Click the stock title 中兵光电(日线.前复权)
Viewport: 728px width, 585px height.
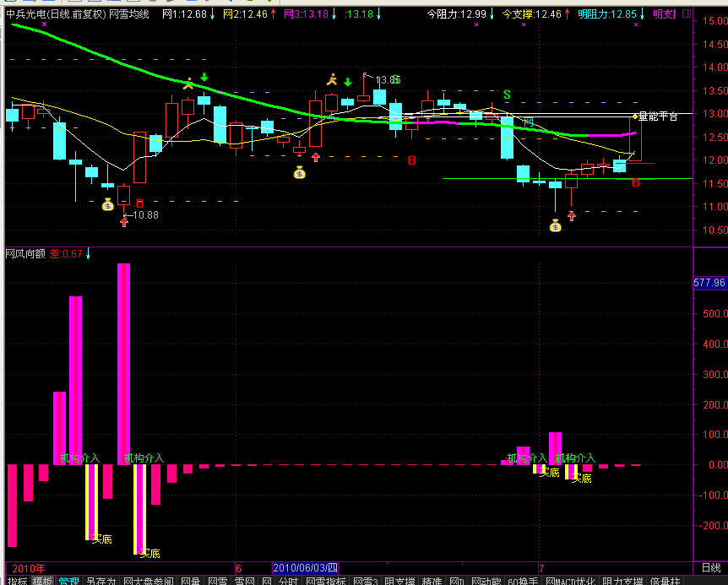57,14
